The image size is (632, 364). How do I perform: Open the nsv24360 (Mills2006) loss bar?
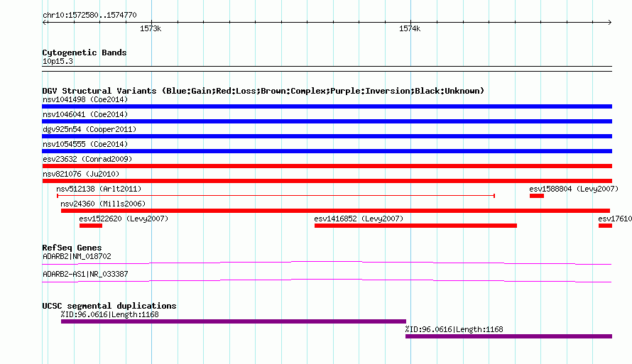[x=335, y=211]
